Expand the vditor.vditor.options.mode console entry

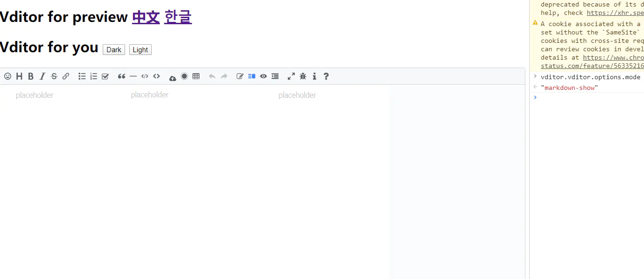(535, 76)
